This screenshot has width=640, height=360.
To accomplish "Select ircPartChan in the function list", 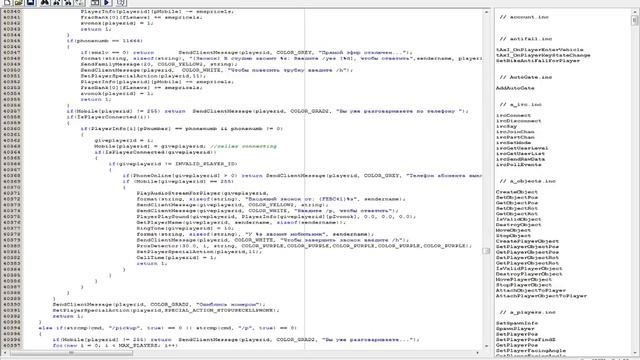I will click(515, 137).
